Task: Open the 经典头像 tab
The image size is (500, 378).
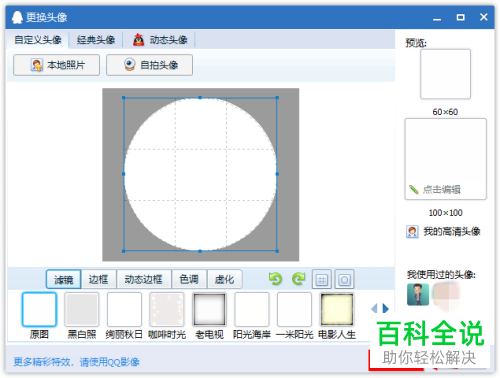Action: [x=96, y=40]
